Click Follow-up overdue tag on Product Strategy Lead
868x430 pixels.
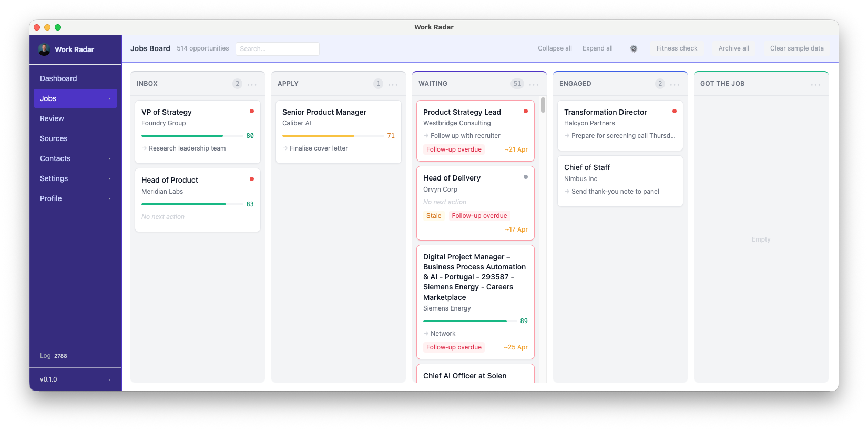pos(454,149)
